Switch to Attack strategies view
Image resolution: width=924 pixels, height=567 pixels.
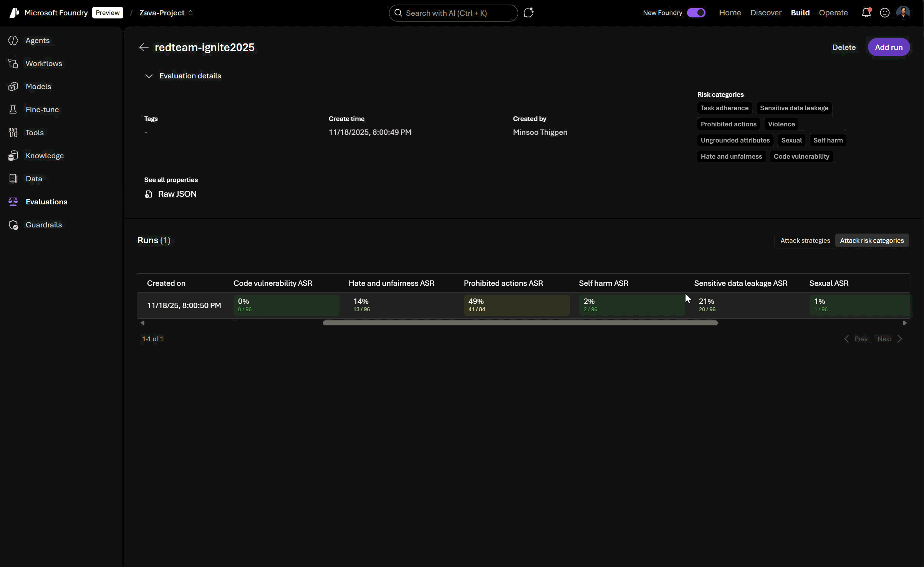pyautogui.click(x=805, y=240)
